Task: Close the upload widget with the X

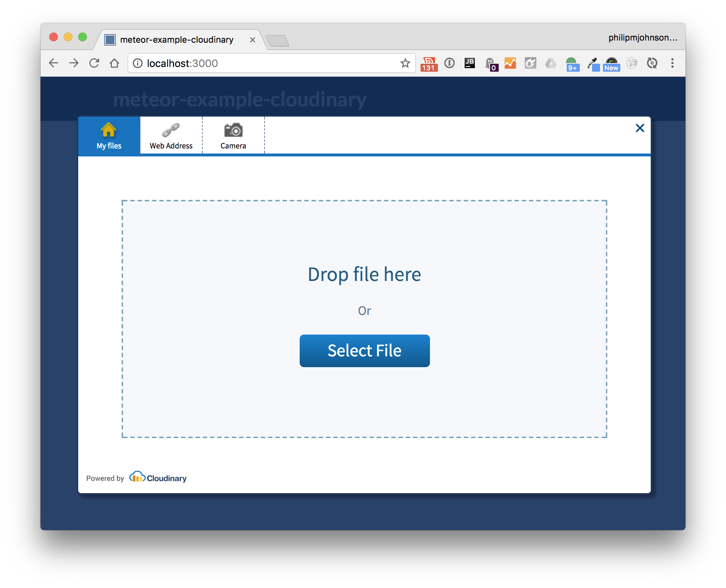Action: pos(640,128)
